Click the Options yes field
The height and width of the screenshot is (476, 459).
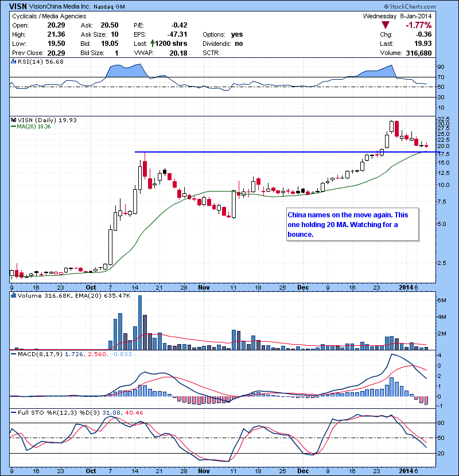coord(223,34)
